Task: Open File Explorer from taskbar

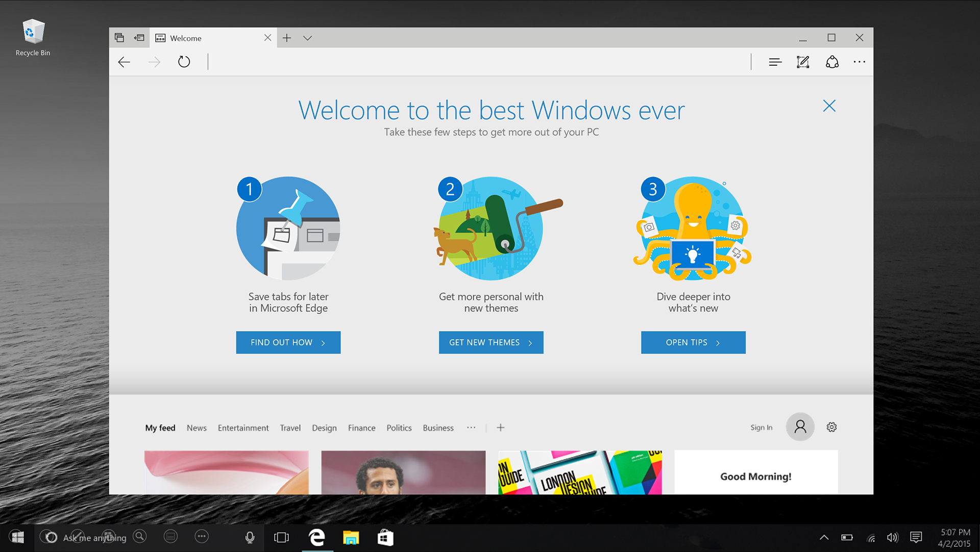Action: [351, 538]
